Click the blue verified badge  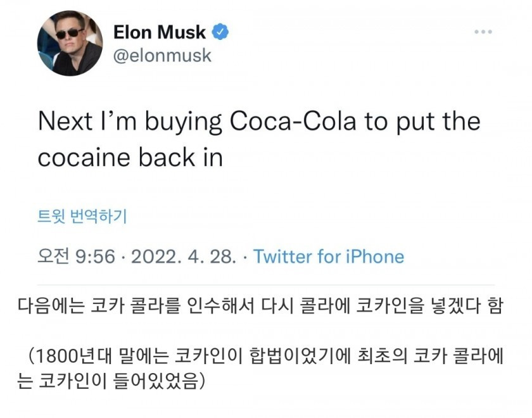click(x=220, y=31)
